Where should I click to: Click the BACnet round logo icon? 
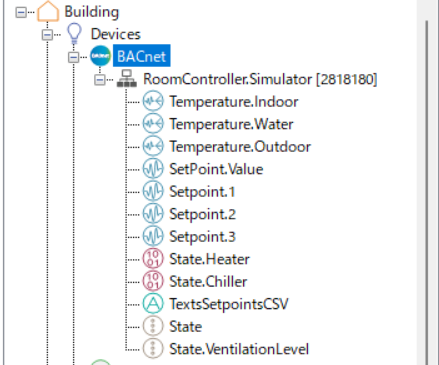pos(100,56)
